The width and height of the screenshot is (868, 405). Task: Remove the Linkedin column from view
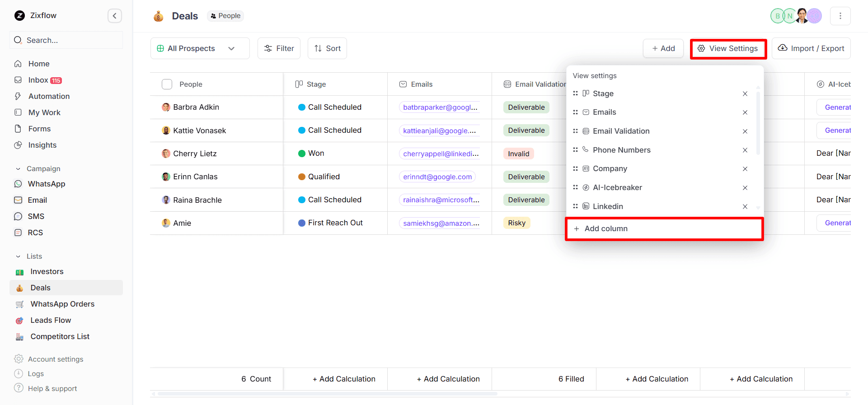[745, 207]
